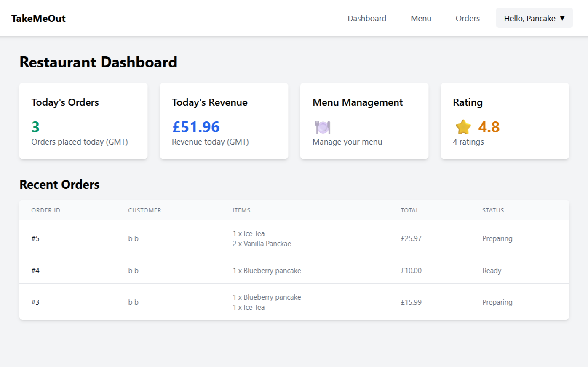588x367 pixels.
Task: Click the Preparing status for order #5
Action: (x=497, y=238)
